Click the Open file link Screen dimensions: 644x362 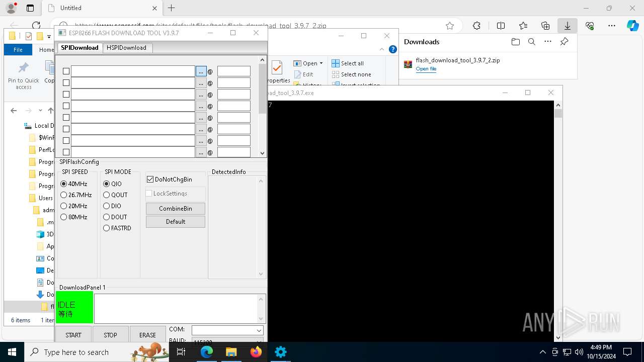point(426,69)
